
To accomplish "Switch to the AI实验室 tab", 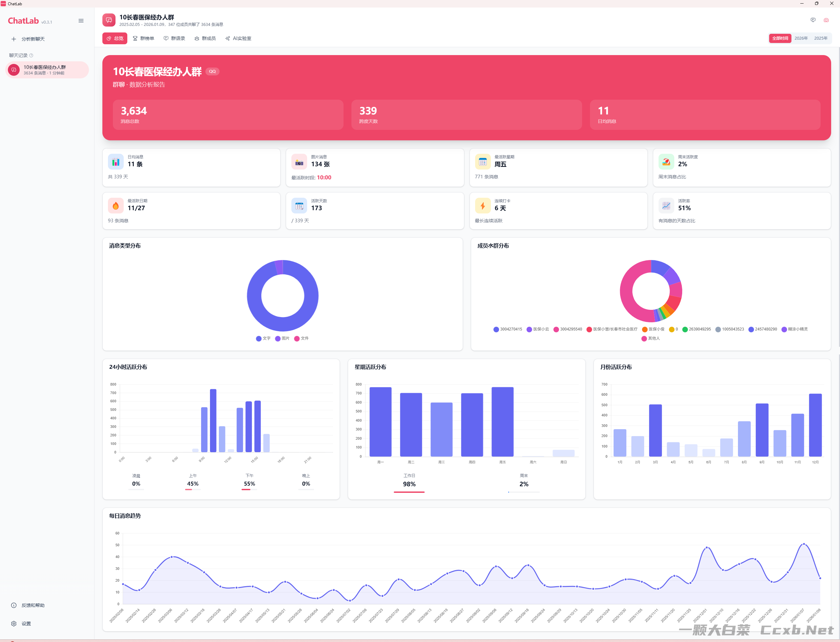I will click(238, 38).
